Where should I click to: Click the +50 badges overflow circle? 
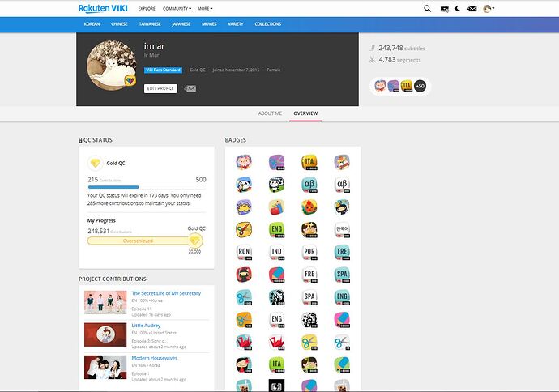pos(420,85)
